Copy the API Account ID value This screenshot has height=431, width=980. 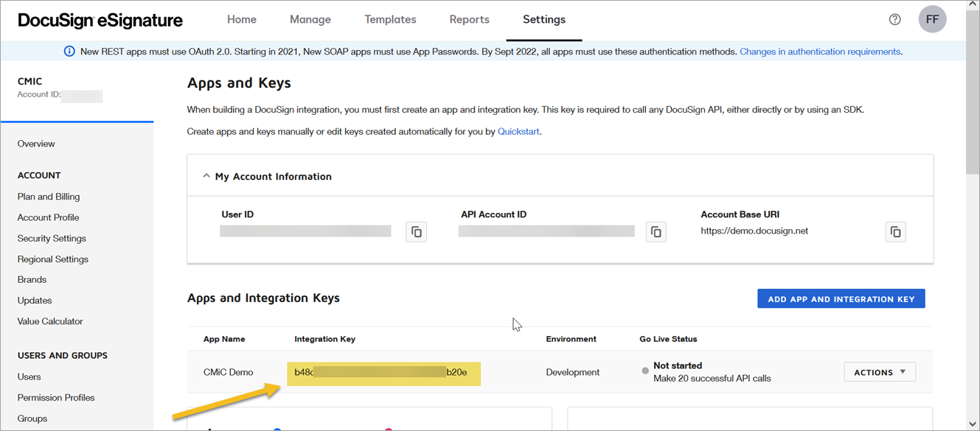pyautogui.click(x=656, y=232)
